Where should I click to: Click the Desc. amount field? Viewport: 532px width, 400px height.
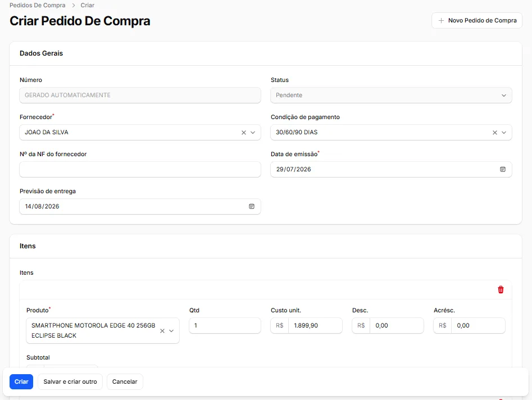coord(396,326)
